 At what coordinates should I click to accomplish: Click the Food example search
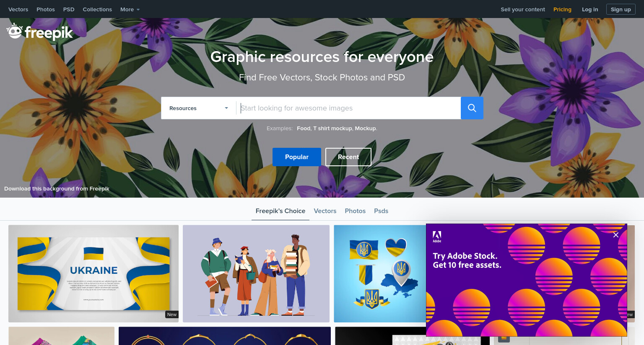coord(304,129)
